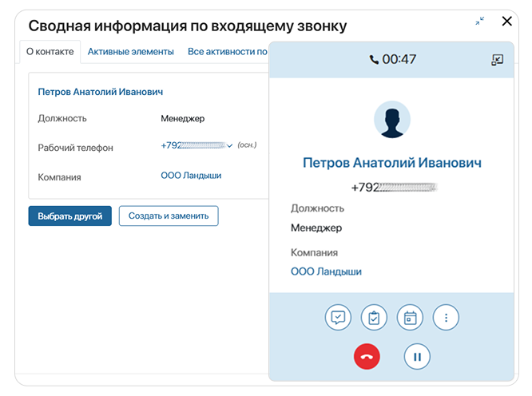Put the call on hold with the pause button
This screenshot has width=532, height=396.
click(417, 357)
